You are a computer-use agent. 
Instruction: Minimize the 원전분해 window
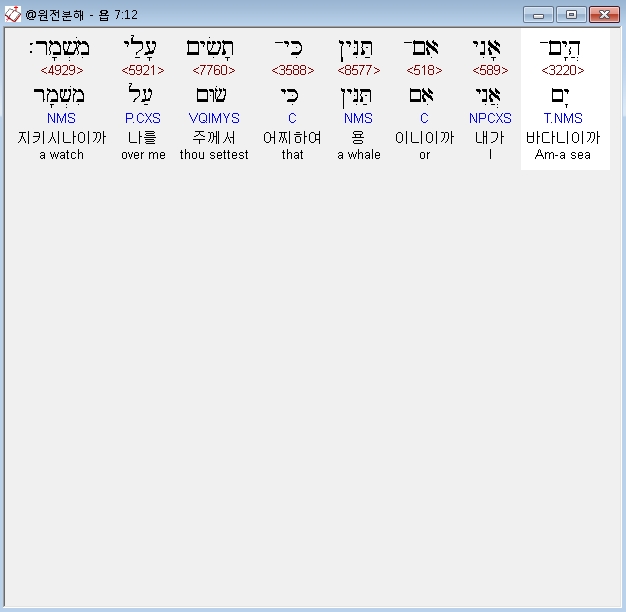tap(538, 15)
